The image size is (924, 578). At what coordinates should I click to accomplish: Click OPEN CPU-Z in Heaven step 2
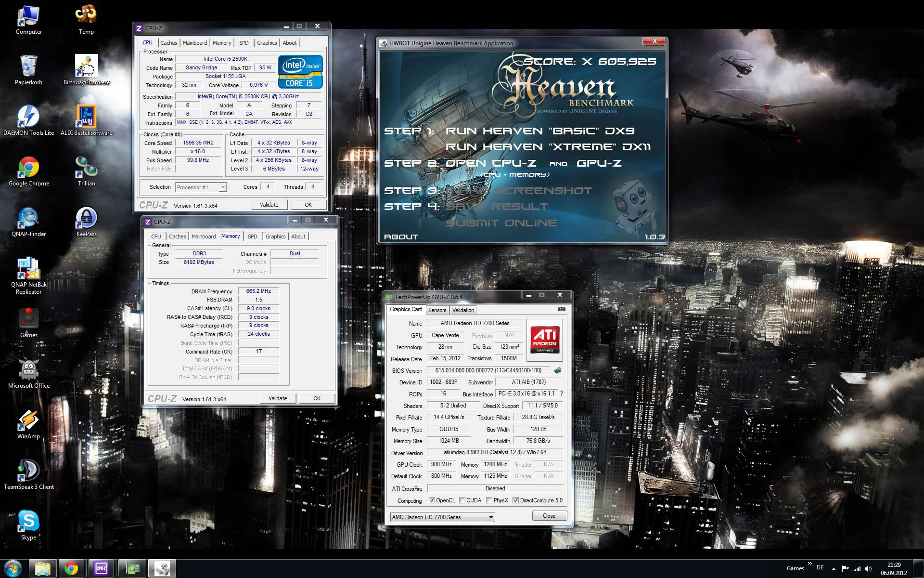[x=491, y=163]
